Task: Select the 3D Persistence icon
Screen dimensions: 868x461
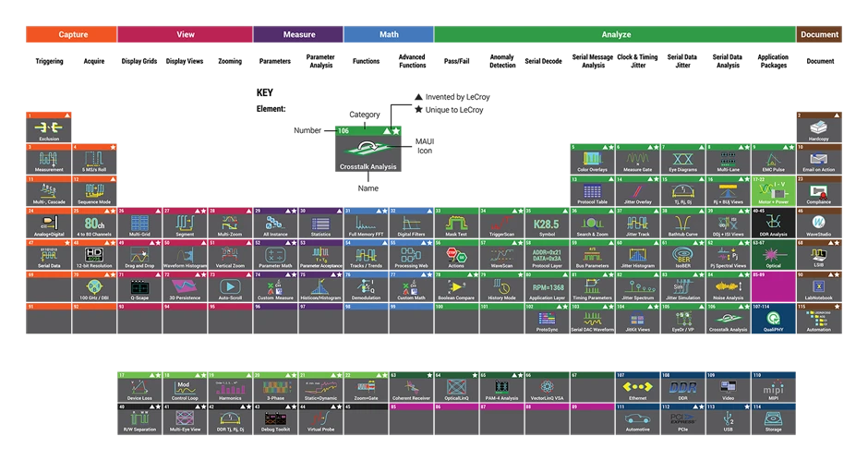Action: pos(184,287)
